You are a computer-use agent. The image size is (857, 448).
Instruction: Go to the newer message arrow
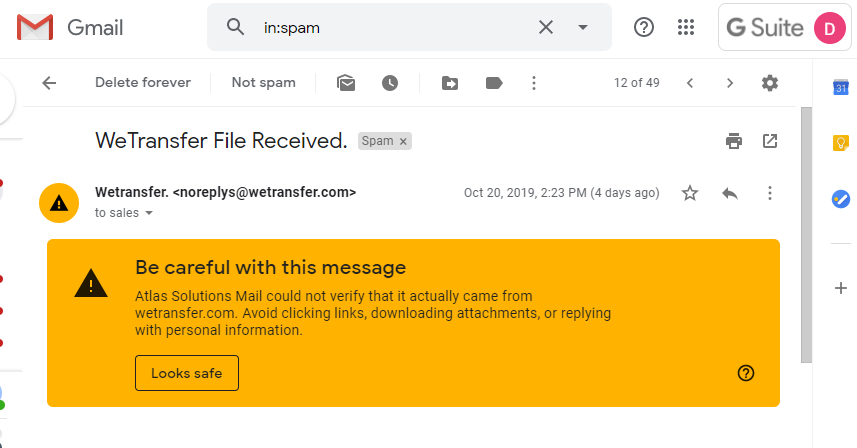point(690,83)
